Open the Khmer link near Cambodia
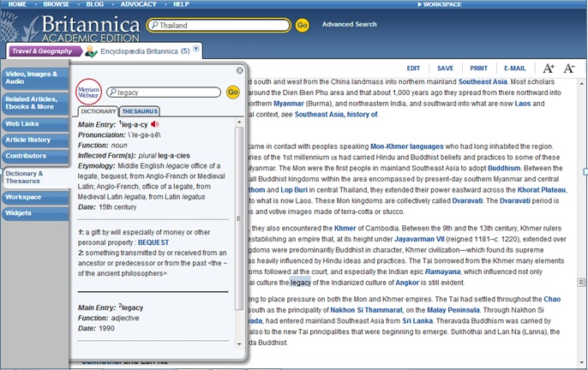 (x=345, y=229)
